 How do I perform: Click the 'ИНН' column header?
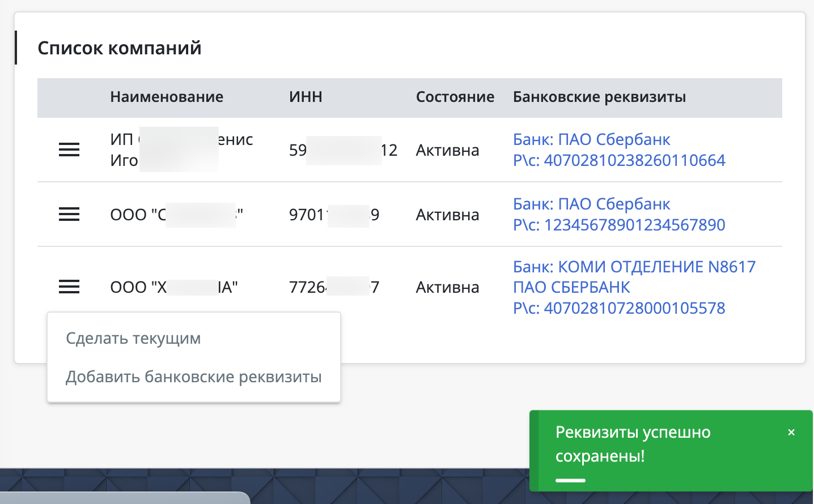(x=306, y=97)
